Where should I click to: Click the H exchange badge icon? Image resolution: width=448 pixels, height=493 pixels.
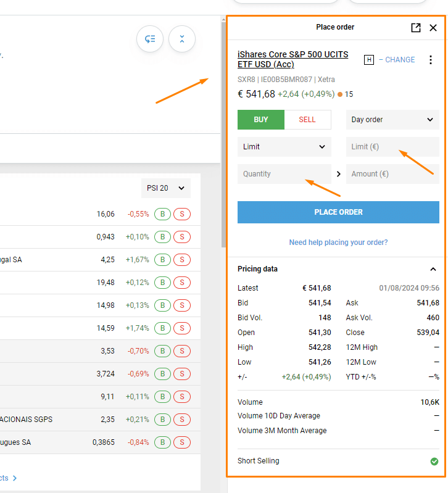pos(369,60)
